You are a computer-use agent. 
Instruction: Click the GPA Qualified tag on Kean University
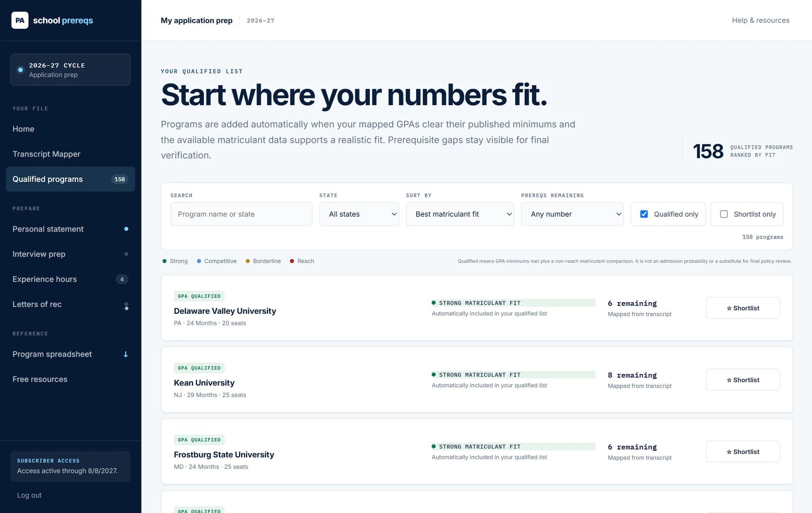click(x=199, y=368)
